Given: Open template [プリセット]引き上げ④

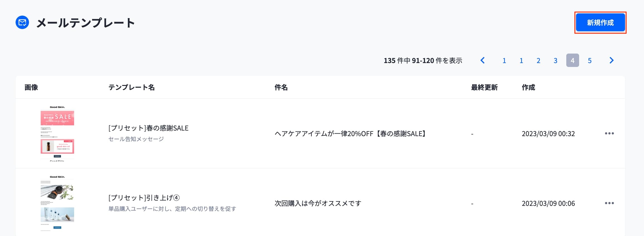Looking at the screenshot, I should (x=144, y=198).
